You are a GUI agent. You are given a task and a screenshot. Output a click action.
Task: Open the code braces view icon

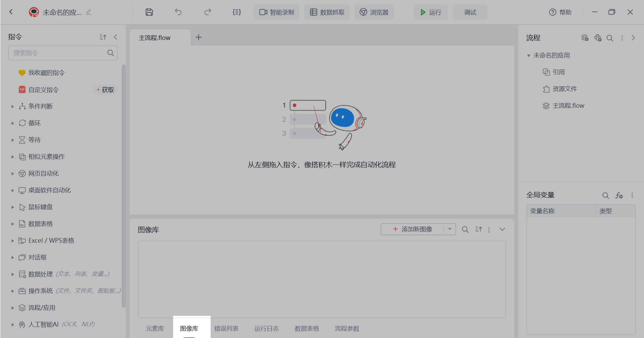tap(236, 12)
